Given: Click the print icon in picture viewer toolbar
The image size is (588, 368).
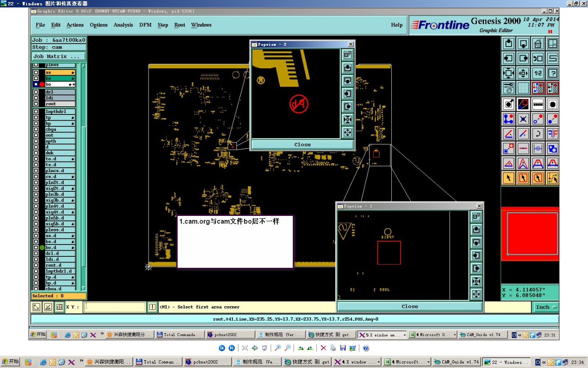Looking at the screenshot, I should [x=333, y=348].
